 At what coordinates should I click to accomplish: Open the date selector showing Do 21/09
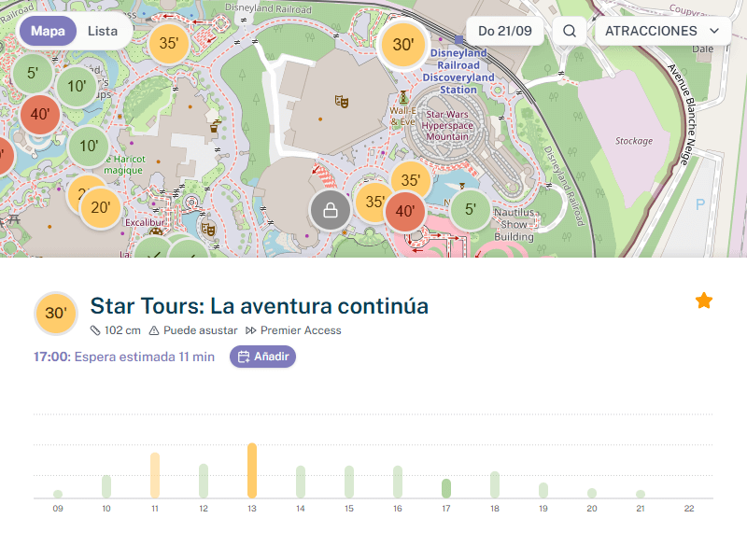tap(503, 31)
